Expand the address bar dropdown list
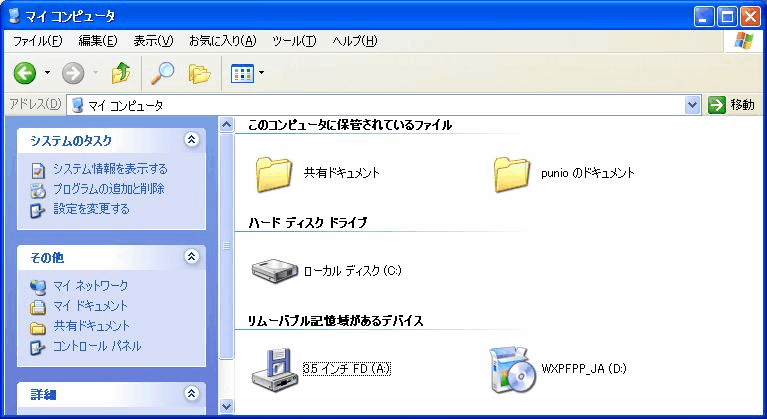This screenshot has height=419, width=767. [x=692, y=105]
